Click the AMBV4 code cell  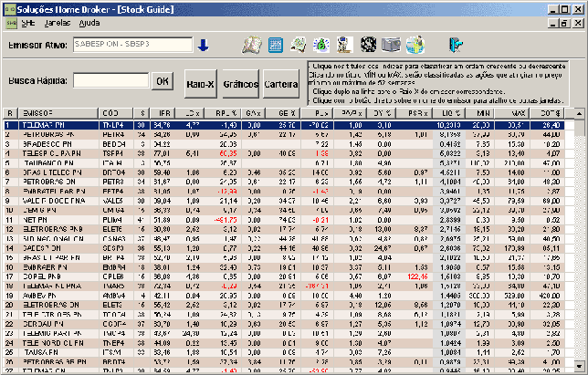point(114,296)
